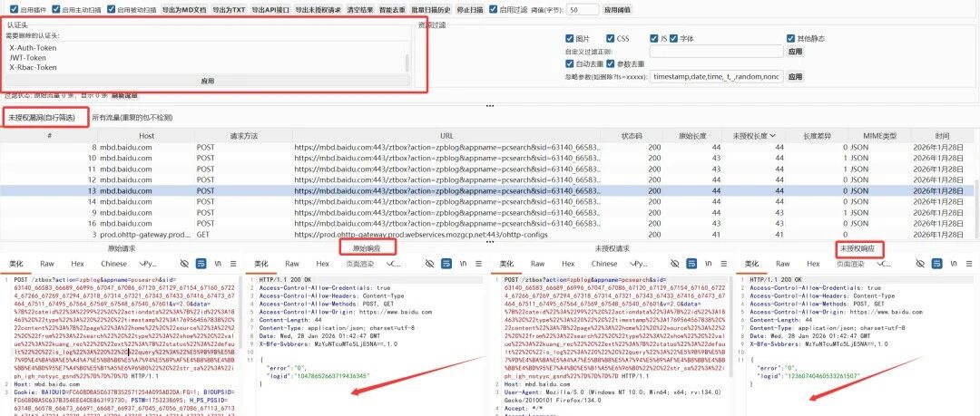Select 美化 tab in 原始响应 panel
980x416 pixels.
(x=261, y=264)
